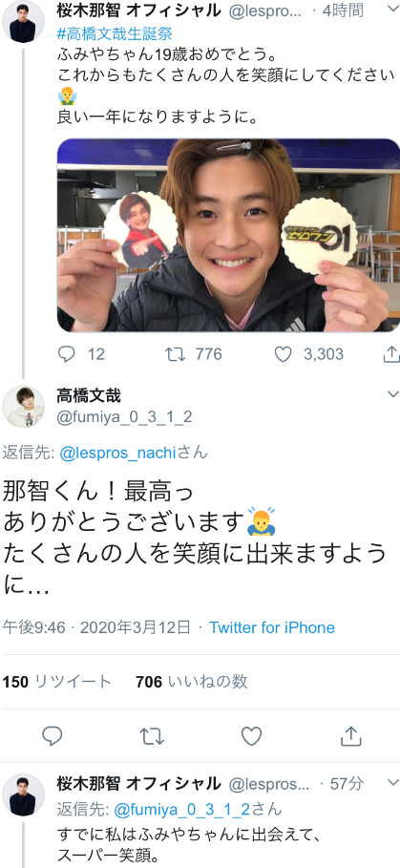Viewport: 400px width, 868px height.
Task: Open the cookie photo in the top tweet
Action: pos(228,235)
